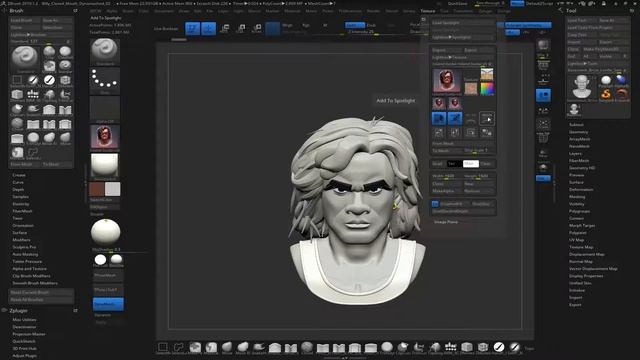Pick the main brown color swatch
Image resolution: width=640 pixels, height=360 pixels.
tap(97, 189)
